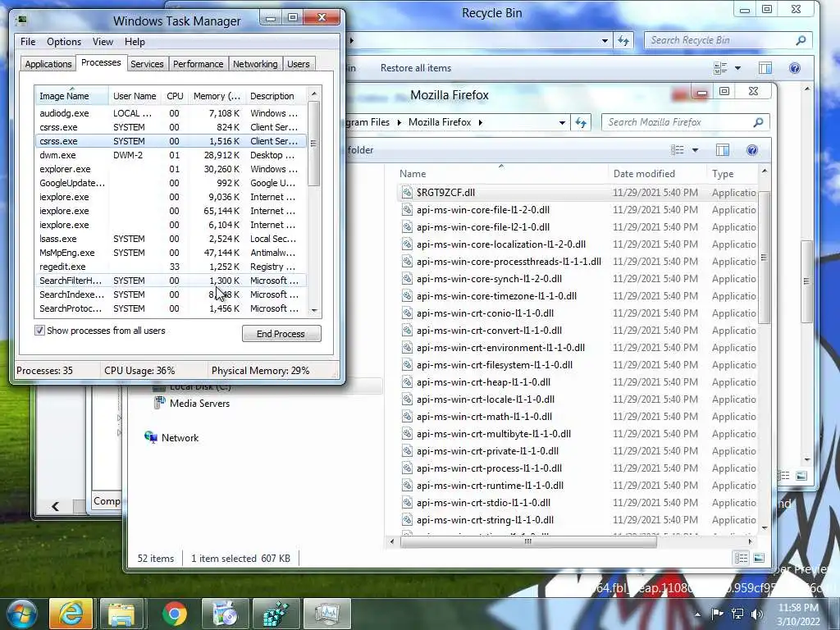Switch to the Networking tab

click(255, 64)
